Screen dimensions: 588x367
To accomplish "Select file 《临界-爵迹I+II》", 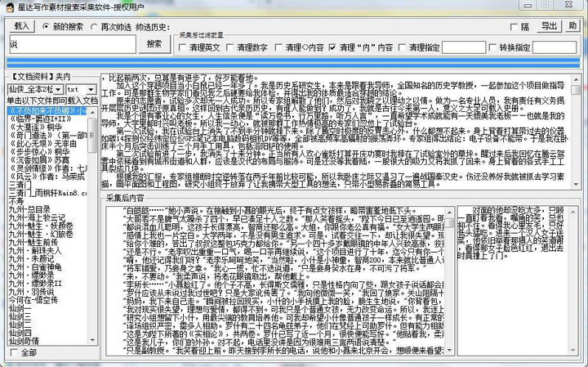I will coord(47,119).
